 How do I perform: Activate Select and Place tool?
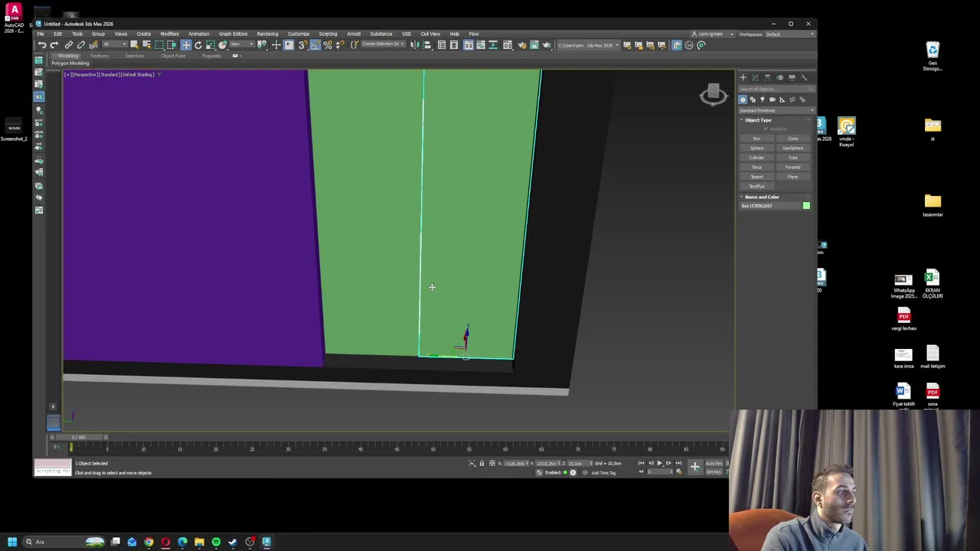tap(223, 44)
